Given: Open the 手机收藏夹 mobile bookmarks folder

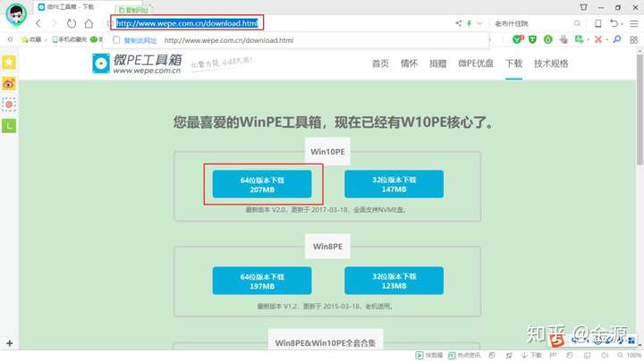Looking at the screenshot, I should [x=69, y=39].
